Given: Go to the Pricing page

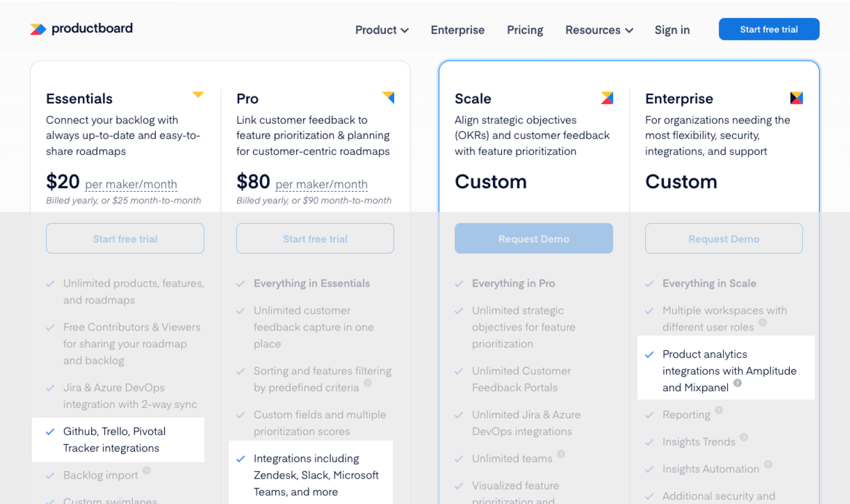Looking at the screenshot, I should pos(525,30).
